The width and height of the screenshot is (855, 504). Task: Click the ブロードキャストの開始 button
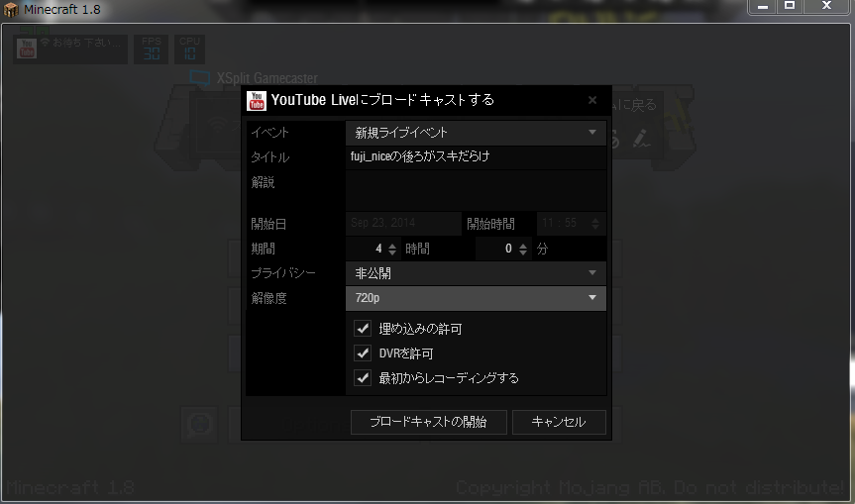pos(429,422)
